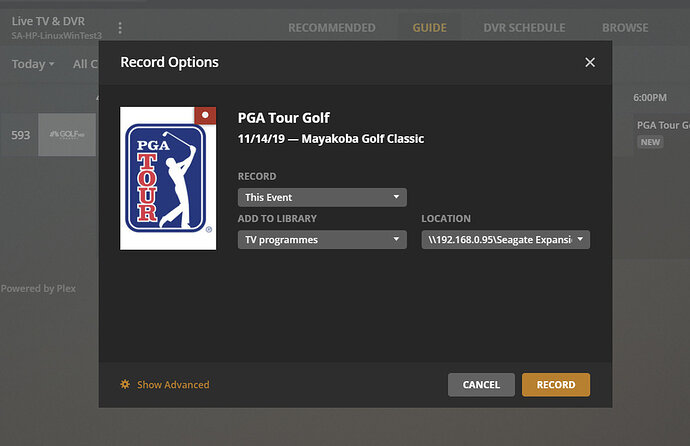The height and width of the screenshot is (446, 690).
Task: Switch to the Recommended tab
Action: (332, 28)
